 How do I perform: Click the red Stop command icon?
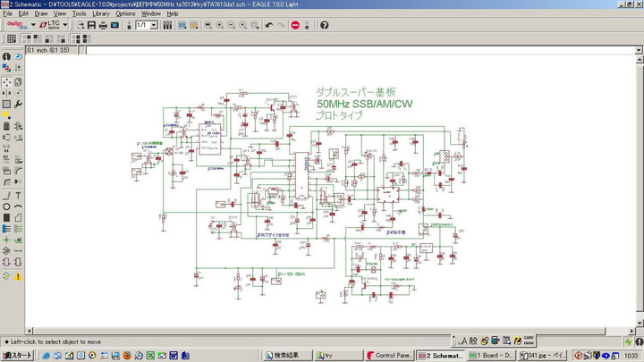tap(295, 25)
